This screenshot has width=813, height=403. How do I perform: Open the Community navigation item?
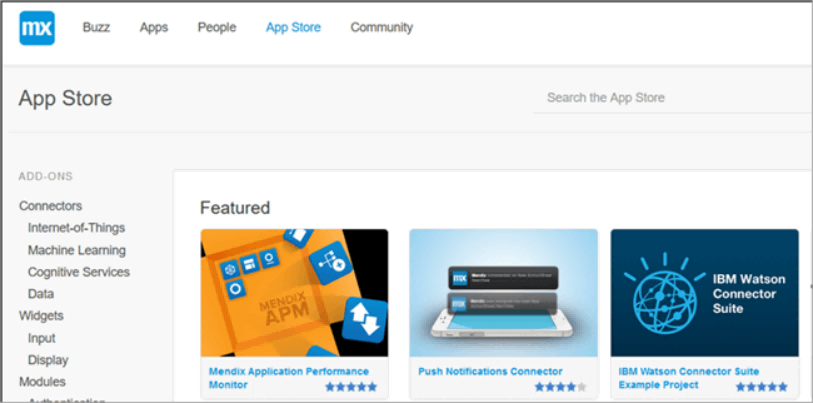pos(382,27)
